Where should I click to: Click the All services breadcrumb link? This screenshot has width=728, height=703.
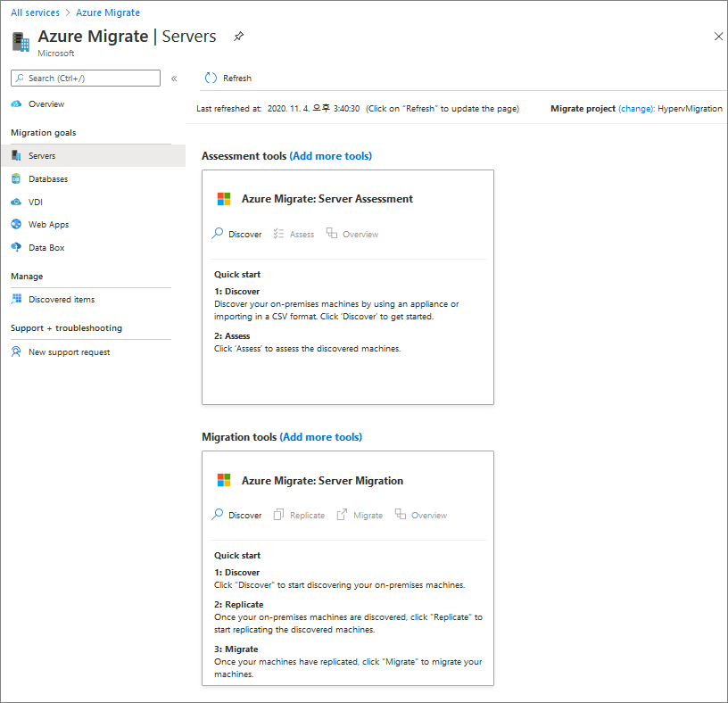(x=36, y=12)
